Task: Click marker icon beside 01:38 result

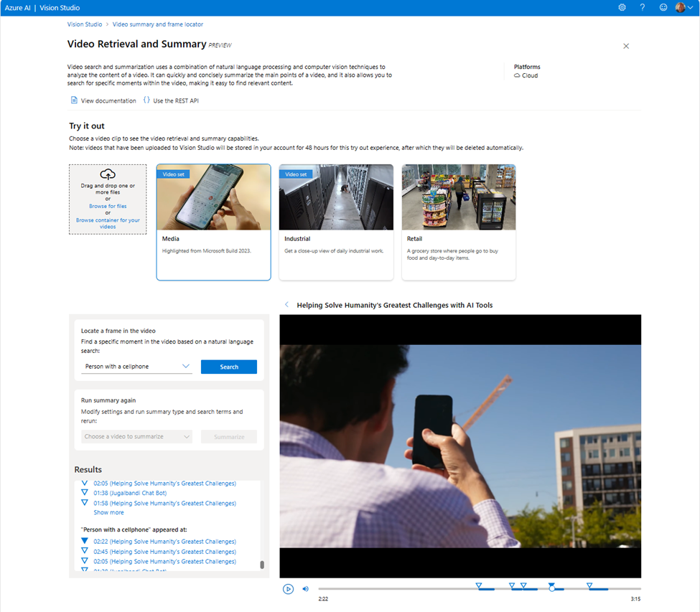Action: coord(85,492)
